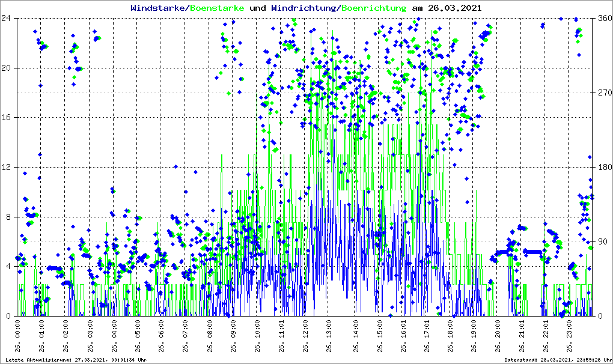Click left axis value 8
613x364 pixels.
tap(8, 217)
